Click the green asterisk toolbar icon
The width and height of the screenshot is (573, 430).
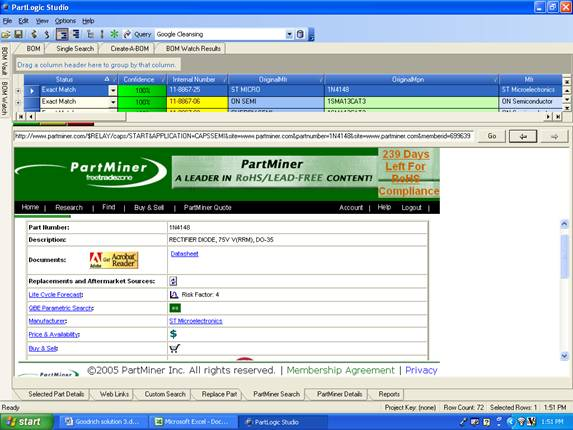tap(114, 34)
